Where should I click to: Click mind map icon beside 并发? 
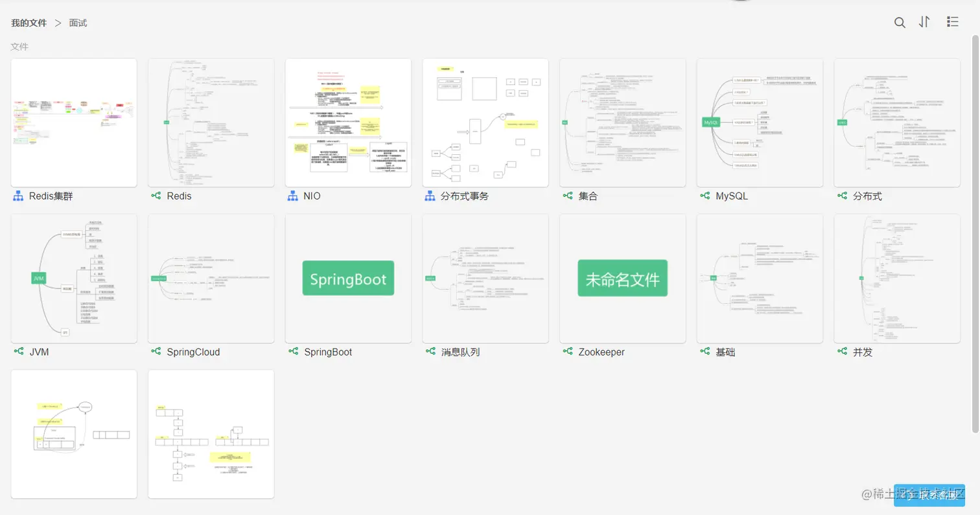click(x=842, y=352)
